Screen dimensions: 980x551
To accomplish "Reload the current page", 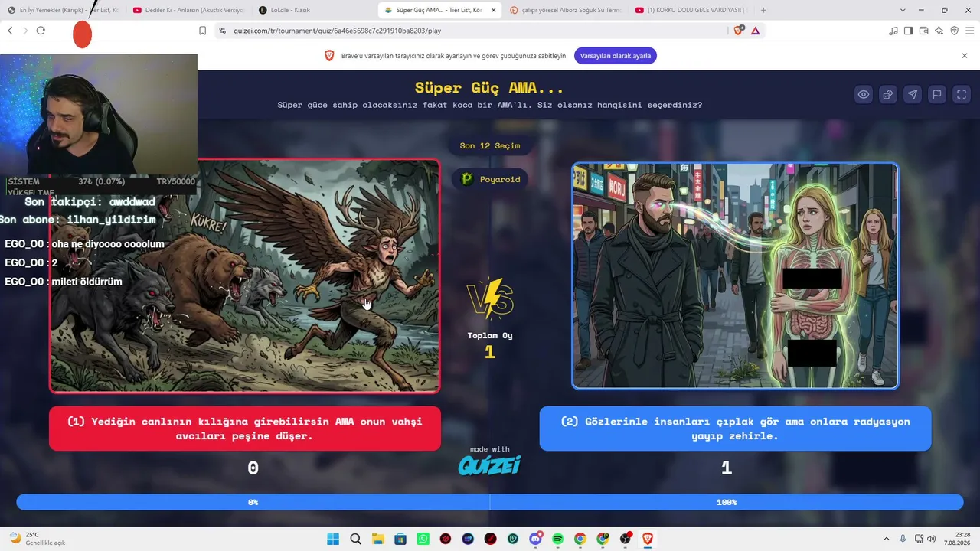I will point(41,31).
